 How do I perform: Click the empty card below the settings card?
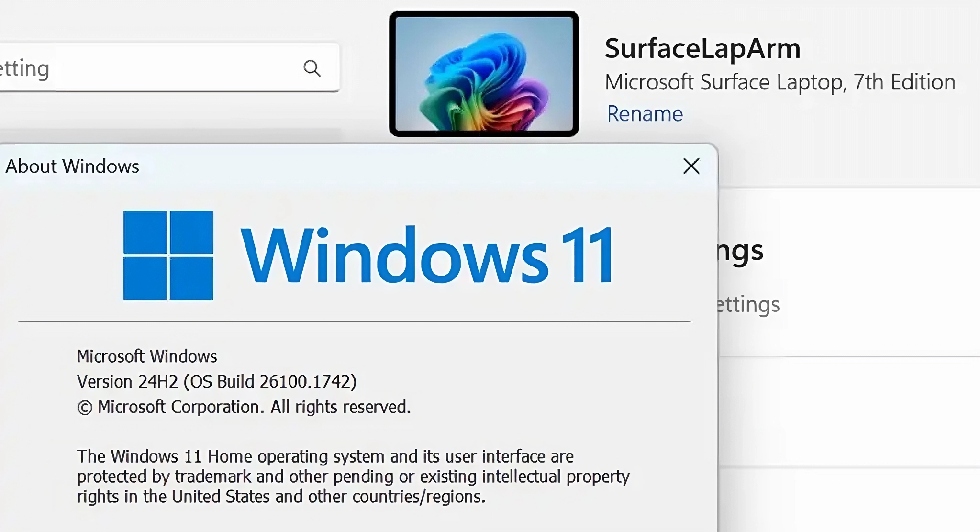849,411
